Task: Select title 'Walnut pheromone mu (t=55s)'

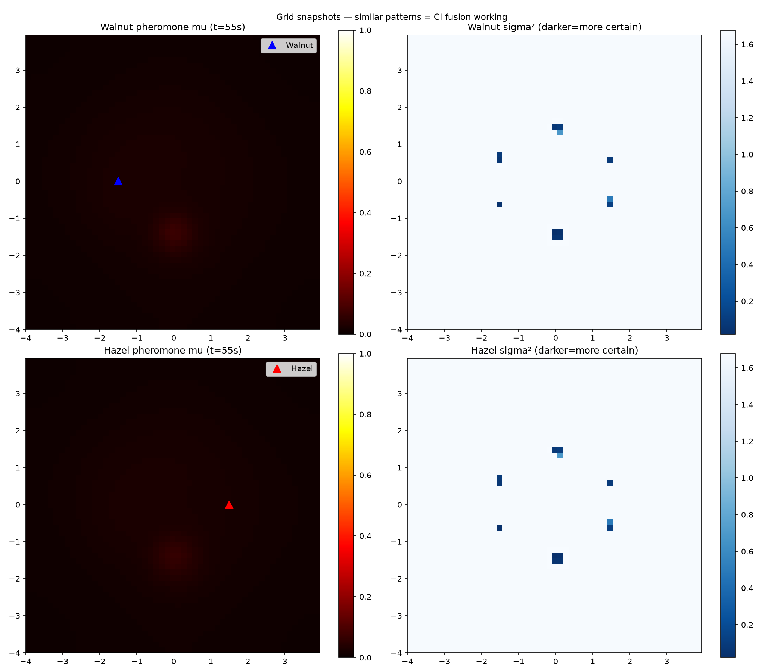Action: tap(172, 27)
